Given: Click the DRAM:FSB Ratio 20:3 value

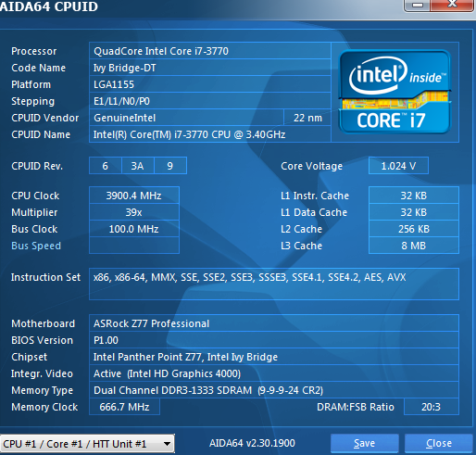Looking at the screenshot, I should 432,407.
